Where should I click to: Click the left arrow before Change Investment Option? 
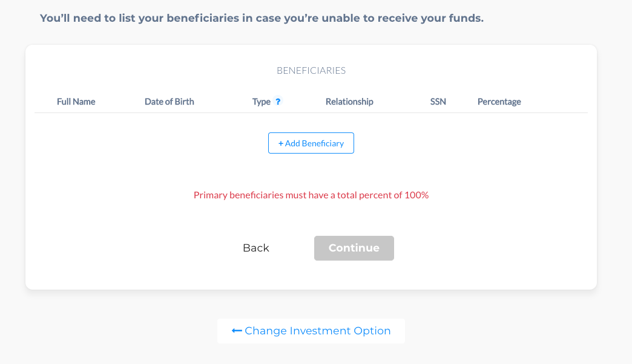tap(237, 331)
